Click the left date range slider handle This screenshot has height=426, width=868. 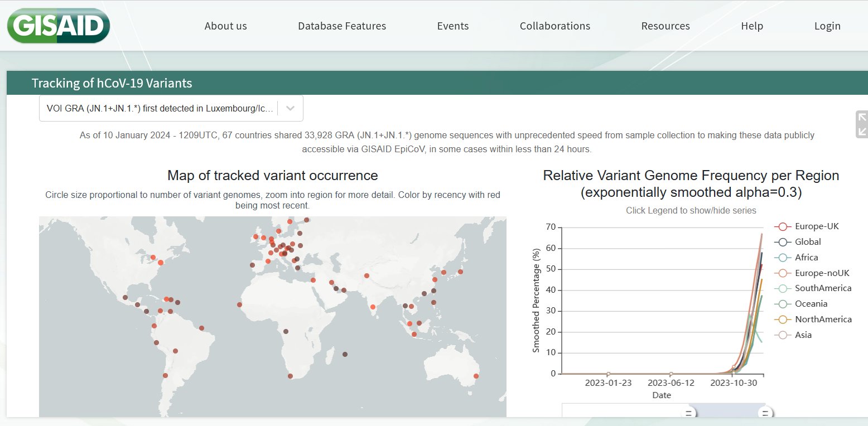[x=688, y=413]
